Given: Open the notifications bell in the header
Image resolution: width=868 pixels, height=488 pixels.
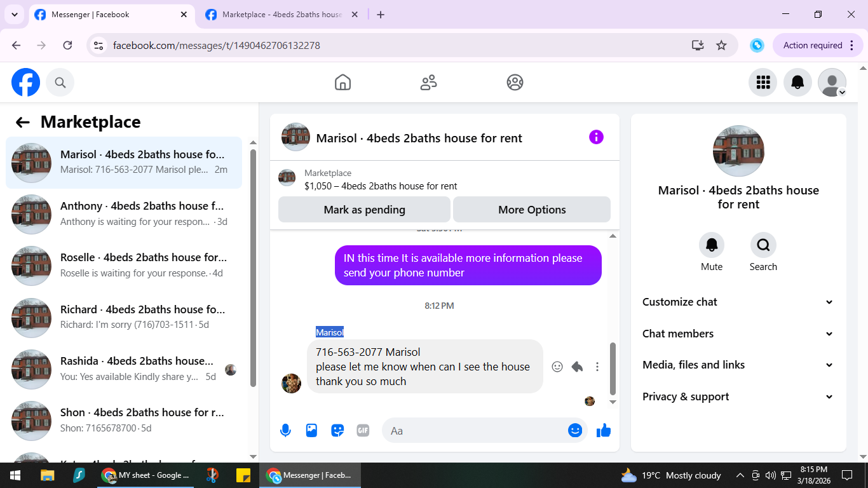Looking at the screenshot, I should [x=797, y=82].
